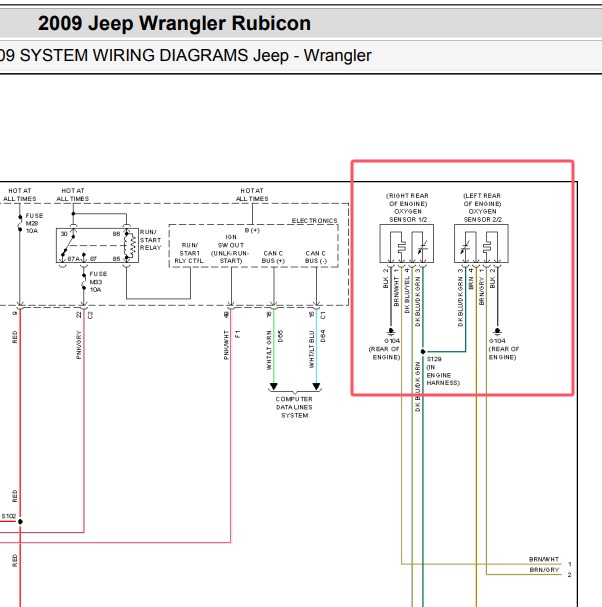This screenshot has height=607, width=602.
Task: Select the BRN wire label on Sensor 2/2 pin 4
Action: 471,283
